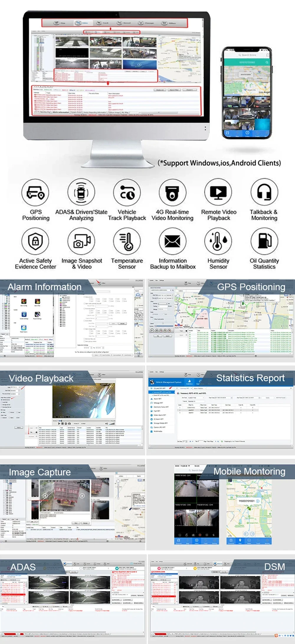Select the Talkback & Monitoring headset icon
This screenshot has height=644, width=295.
pyautogui.click(x=264, y=192)
